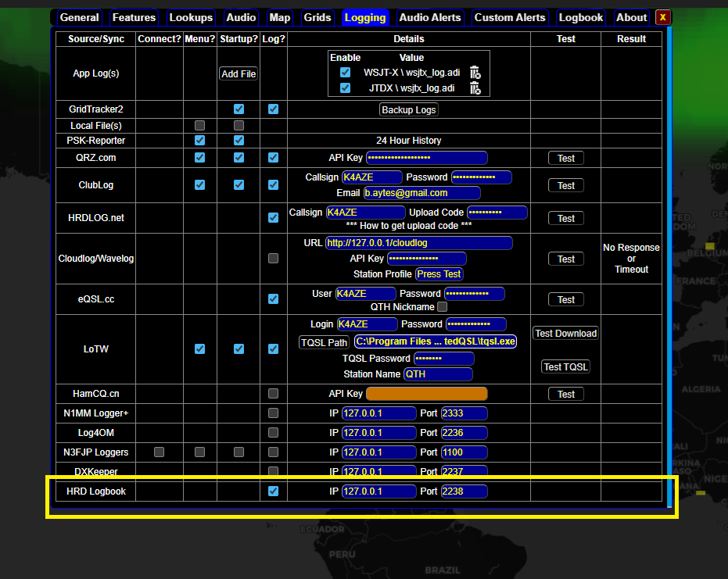This screenshot has width=728, height=579.
Task: Toggle eQSL QTH Nickname checkbox
Action: [x=443, y=307]
